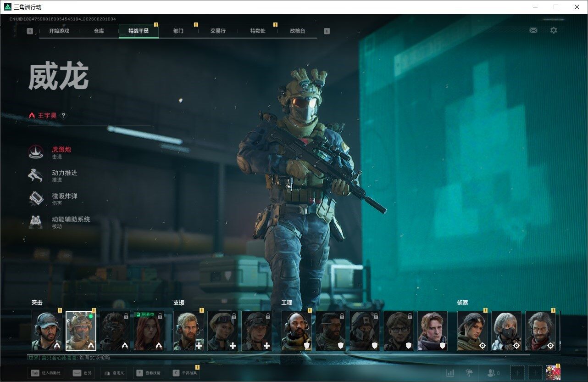Image resolution: width=588 pixels, height=382 pixels.
Task: Select the locked dark-masked 突击 operator
Action: [115, 331]
